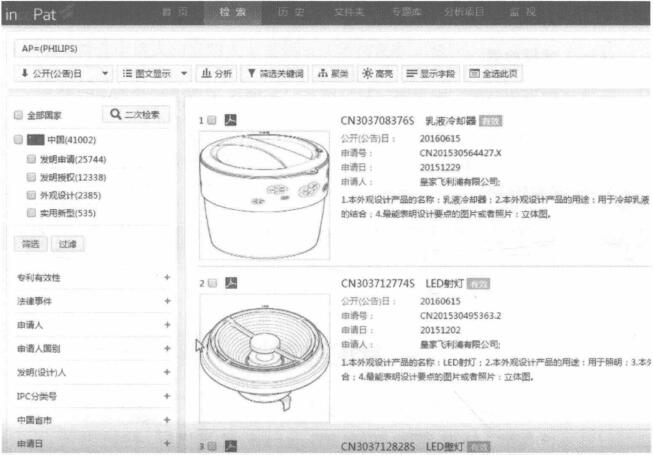Image resolution: width=653 pixels, height=455 pixels.
Task: Open the 分析项目 tab
Action: [x=464, y=12]
